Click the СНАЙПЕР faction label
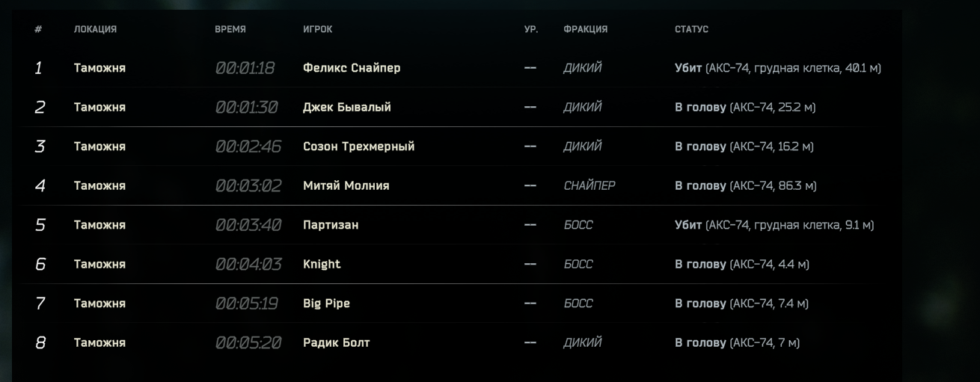This screenshot has height=382, width=980. 589,185
